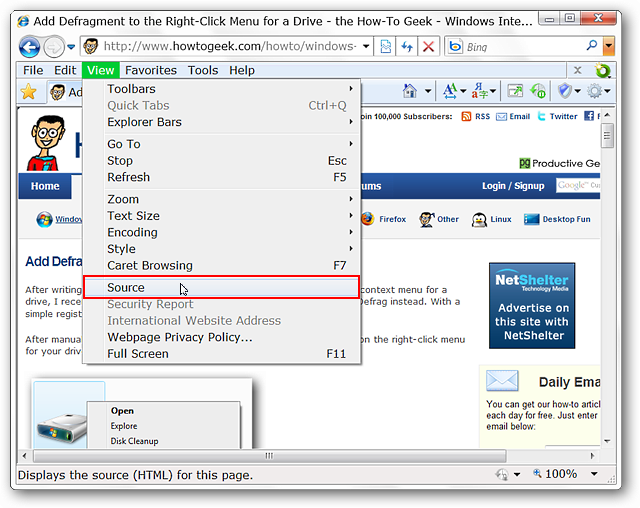Click the Refresh arrows icon in address bar

tap(407, 47)
